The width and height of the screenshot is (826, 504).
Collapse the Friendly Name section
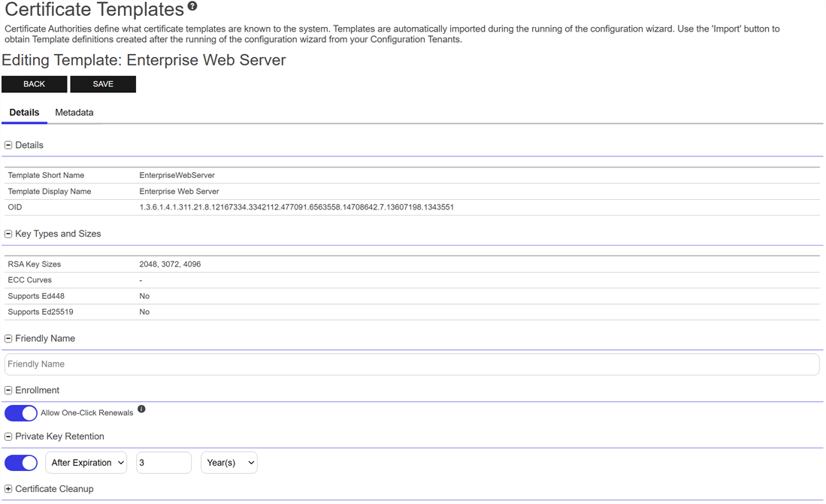pos(8,339)
